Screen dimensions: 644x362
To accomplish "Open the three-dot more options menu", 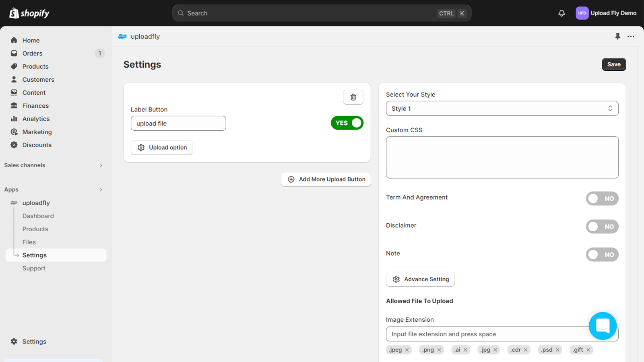I will point(631,37).
